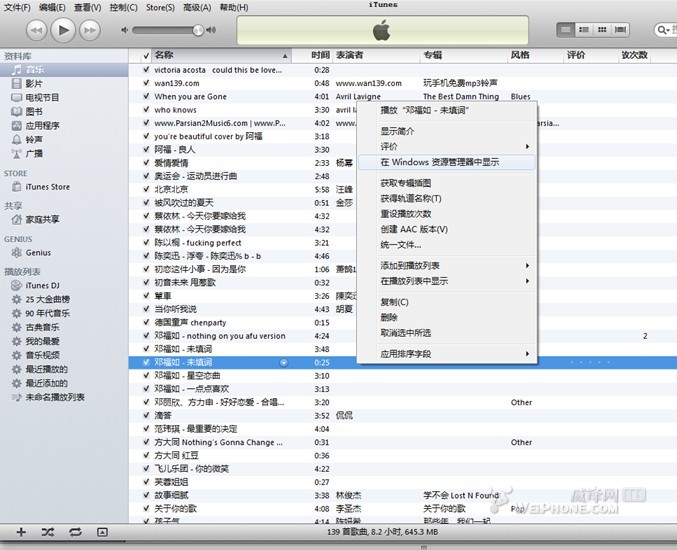The width and height of the screenshot is (677, 550).
Task: Toggle shuffle at the bottom bar
Action: pos(47,532)
